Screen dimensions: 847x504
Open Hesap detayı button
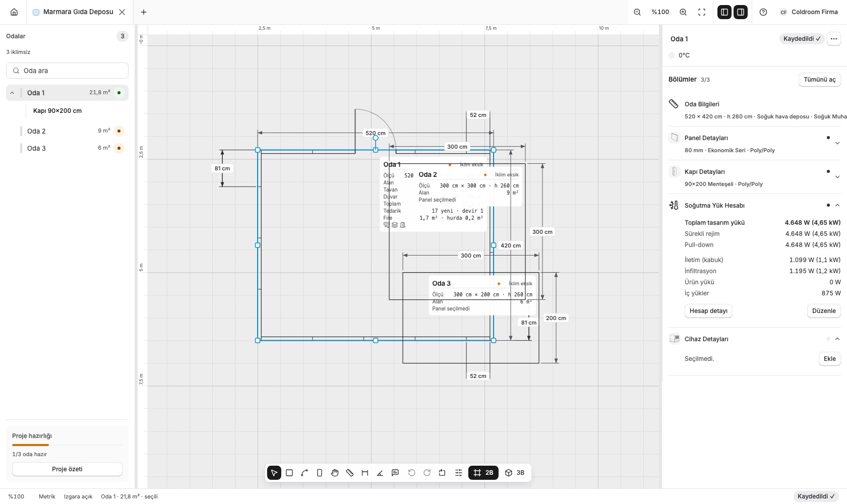(x=708, y=311)
